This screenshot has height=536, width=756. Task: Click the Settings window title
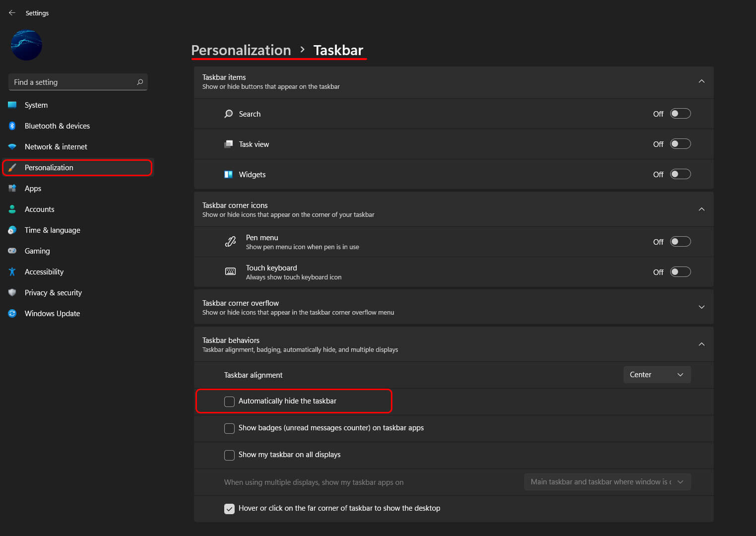tap(37, 13)
